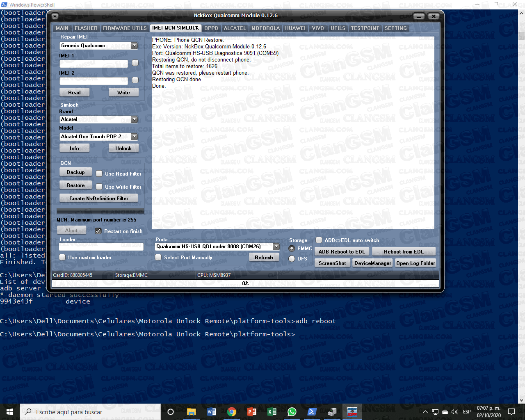Tick the IMEI 1 checkbox
The image size is (525, 420).
point(135,63)
